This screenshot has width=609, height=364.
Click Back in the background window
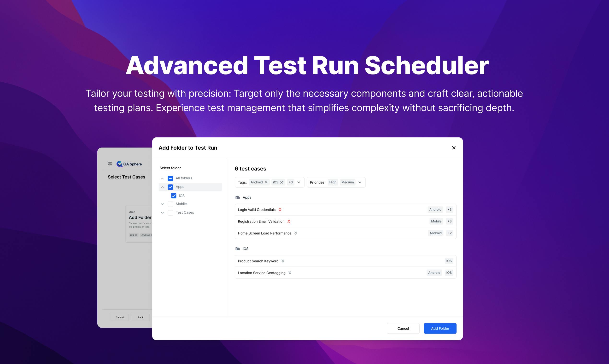point(141,317)
